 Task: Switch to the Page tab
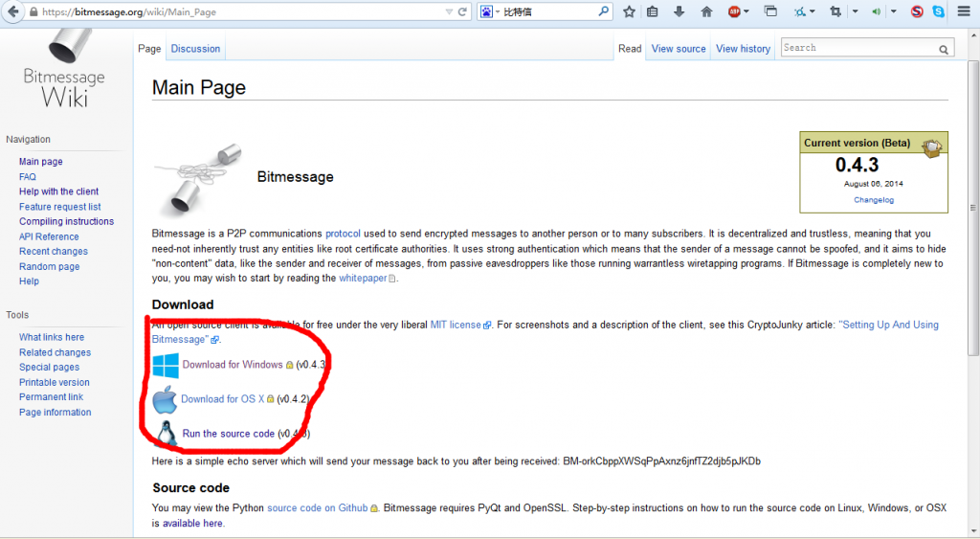tap(149, 49)
